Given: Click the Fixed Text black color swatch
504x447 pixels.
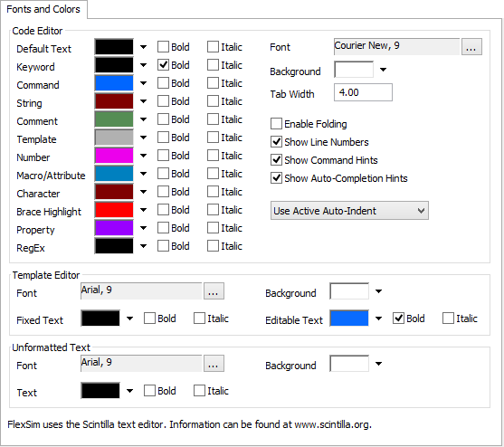Looking at the screenshot, I should tap(100, 319).
